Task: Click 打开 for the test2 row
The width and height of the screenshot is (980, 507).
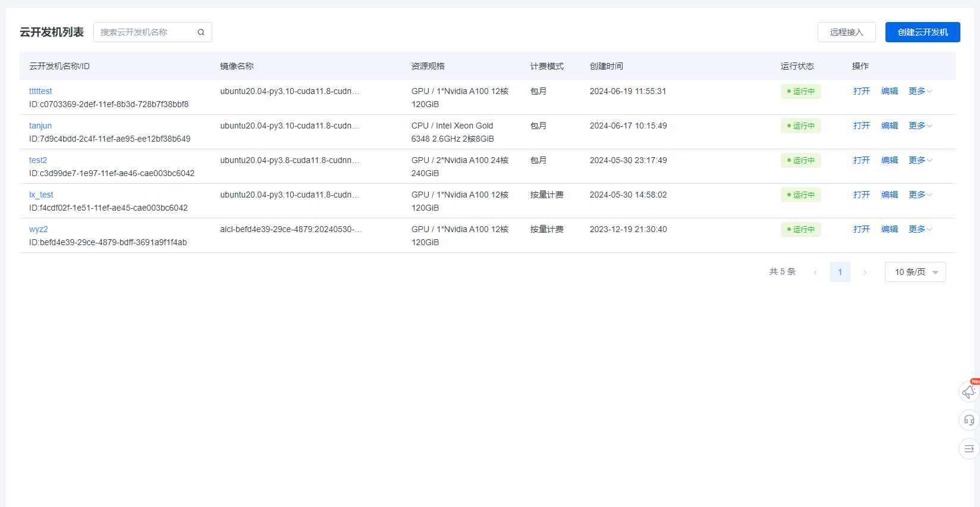Action: click(x=861, y=160)
